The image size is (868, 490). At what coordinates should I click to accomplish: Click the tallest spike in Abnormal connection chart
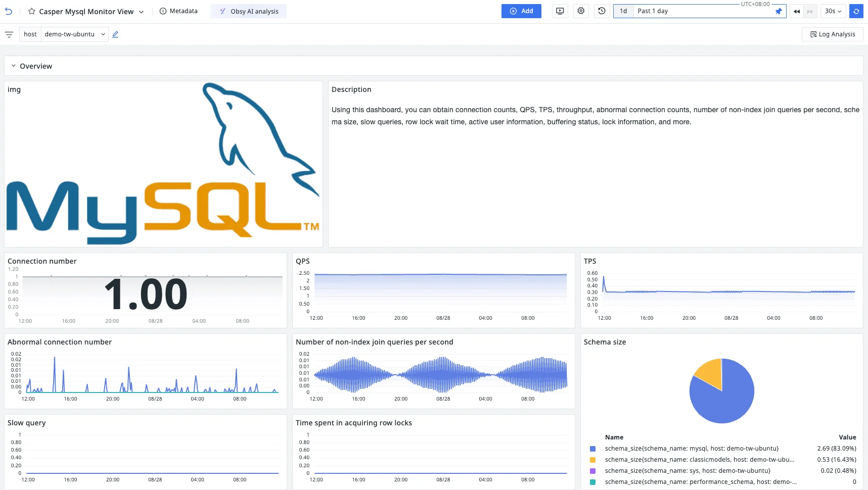click(55, 374)
